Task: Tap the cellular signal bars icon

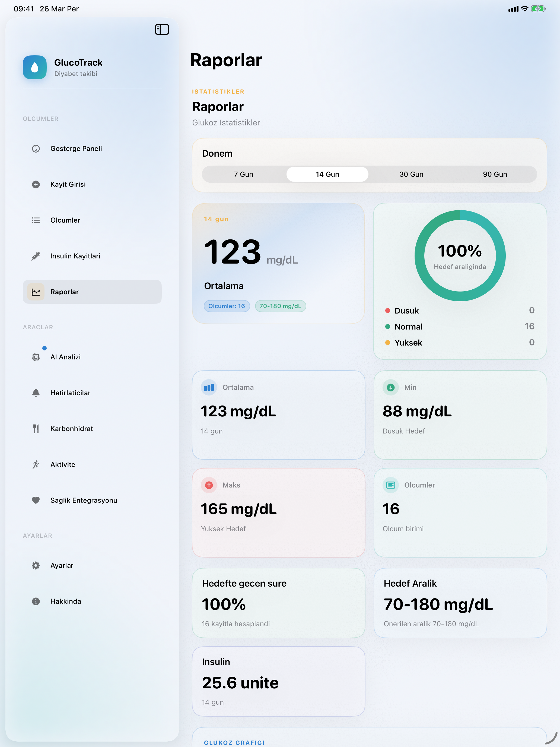Action: pos(513,9)
